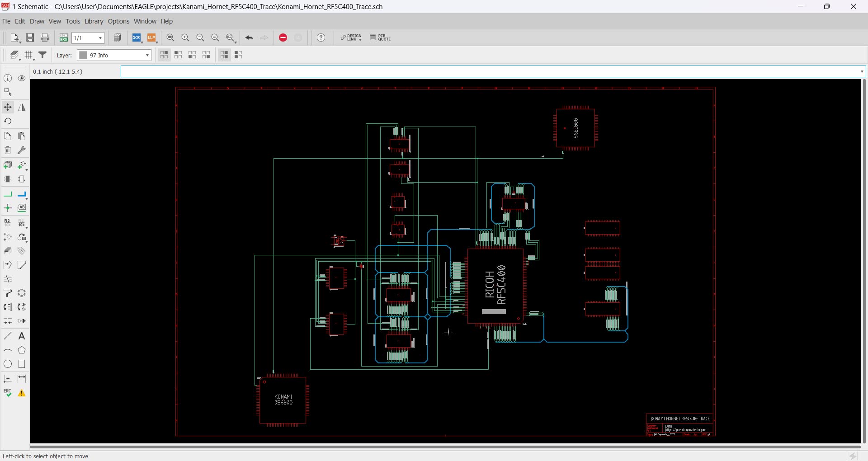This screenshot has height=461, width=868.
Task: Open the sheet selector 1/1 dropdown
Action: (x=88, y=38)
